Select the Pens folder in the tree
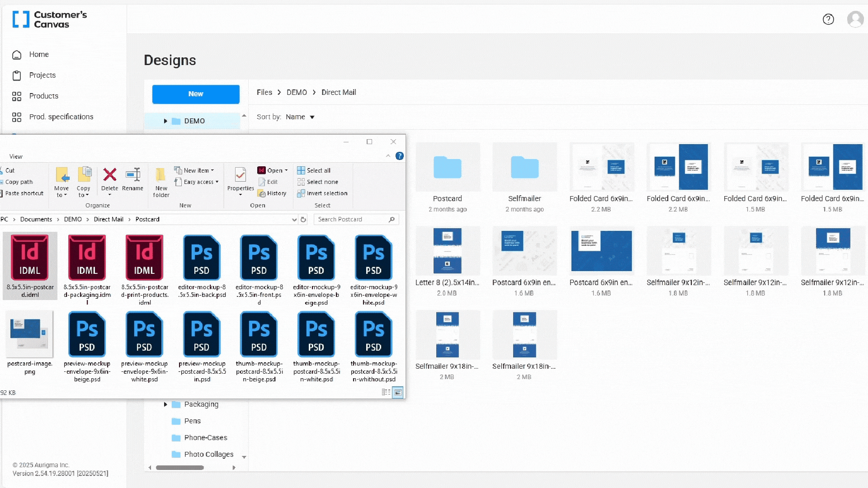 192,421
